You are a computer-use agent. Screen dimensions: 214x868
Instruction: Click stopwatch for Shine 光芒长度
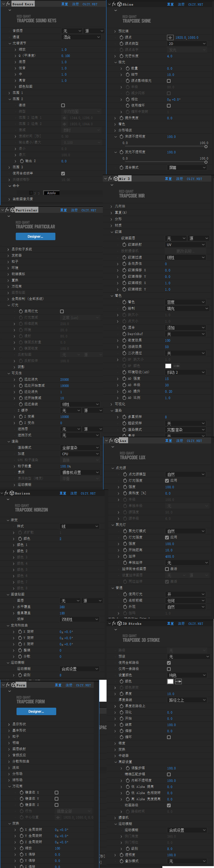click(121, 56)
